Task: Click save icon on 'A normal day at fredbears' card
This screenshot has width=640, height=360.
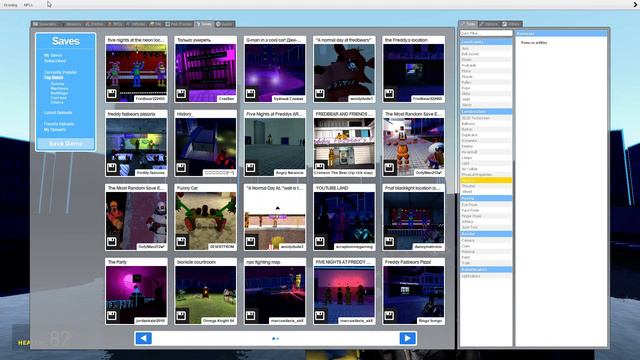Action: (x=320, y=93)
